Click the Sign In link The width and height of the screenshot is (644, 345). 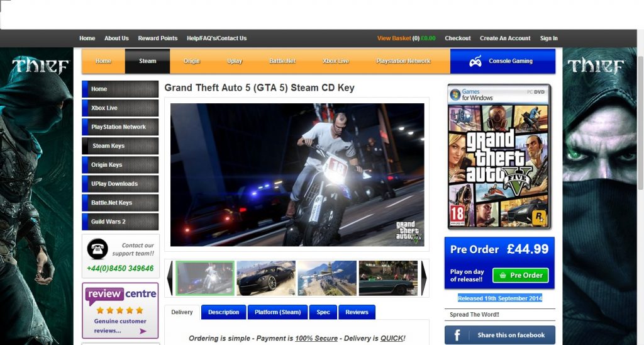548,38
